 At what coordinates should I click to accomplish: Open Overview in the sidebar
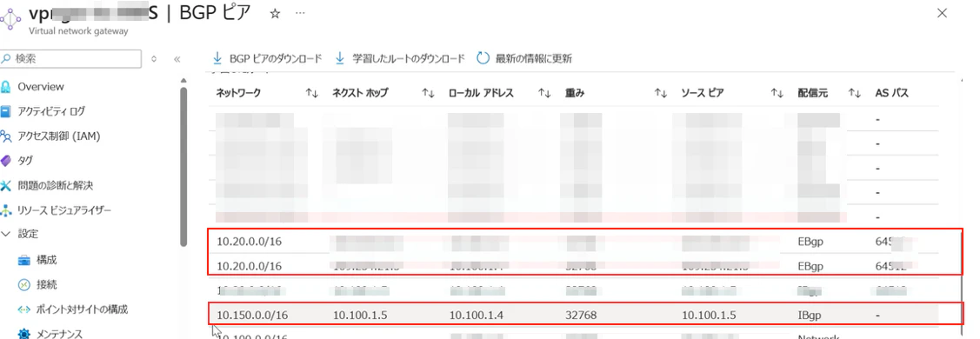coord(41,87)
